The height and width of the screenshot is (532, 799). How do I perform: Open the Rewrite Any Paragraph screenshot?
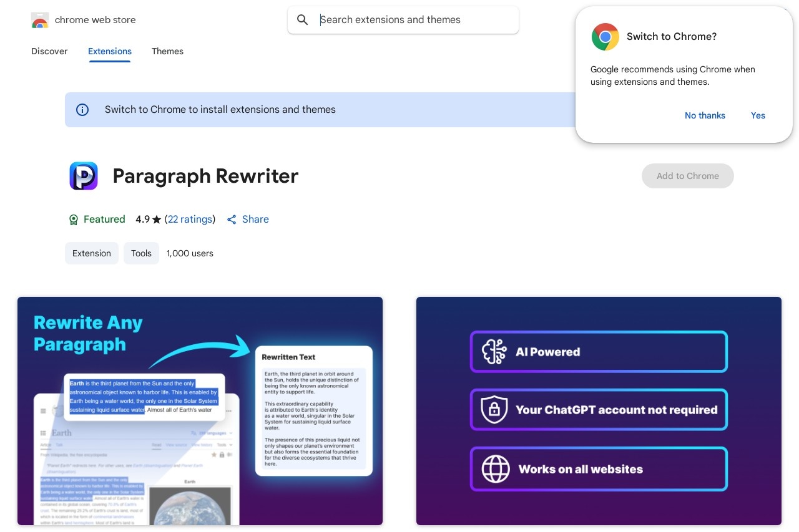200,411
